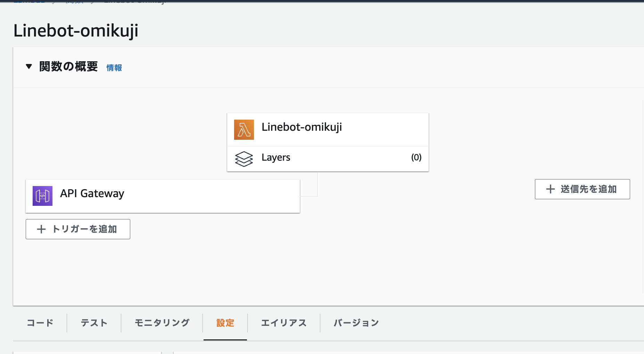
Task: Click the Layers stack icon
Action: [x=244, y=159]
